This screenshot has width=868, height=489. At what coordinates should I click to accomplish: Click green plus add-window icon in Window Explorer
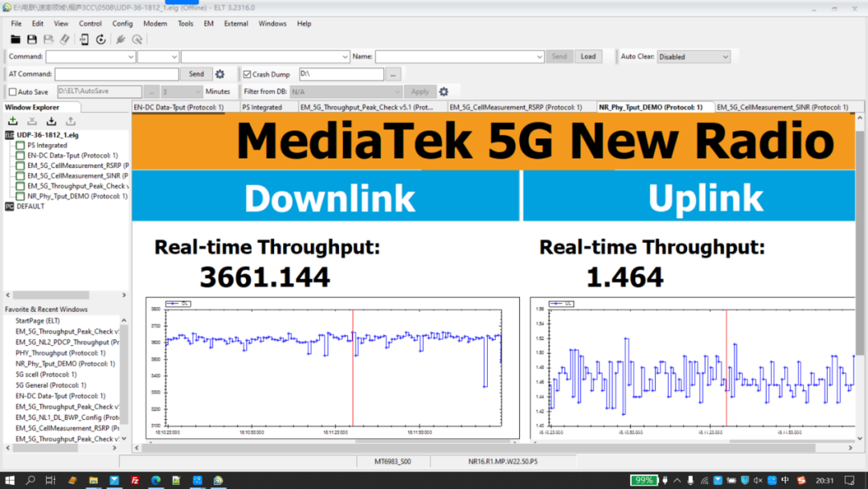coord(12,121)
